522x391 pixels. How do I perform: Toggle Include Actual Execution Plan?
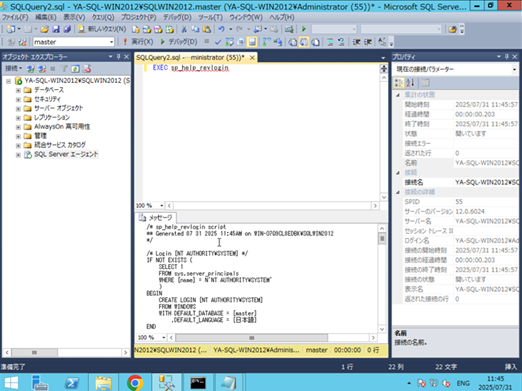[x=266, y=42]
